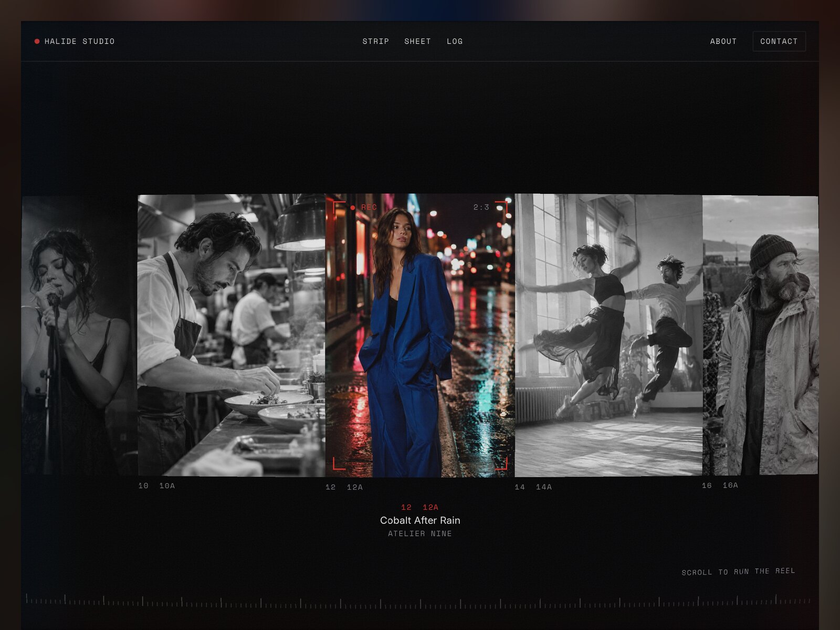
Task: Open the Cobalt After Rain title
Action: (x=420, y=520)
